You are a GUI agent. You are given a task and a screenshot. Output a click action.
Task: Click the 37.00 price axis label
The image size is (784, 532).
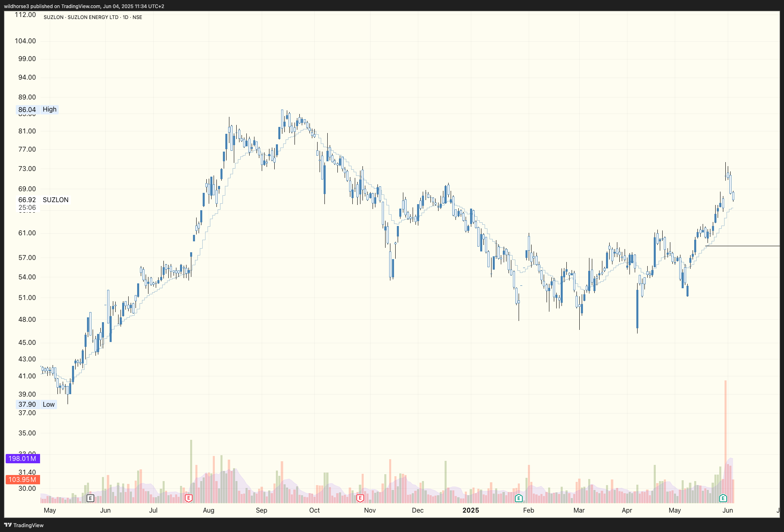coord(27,413)
